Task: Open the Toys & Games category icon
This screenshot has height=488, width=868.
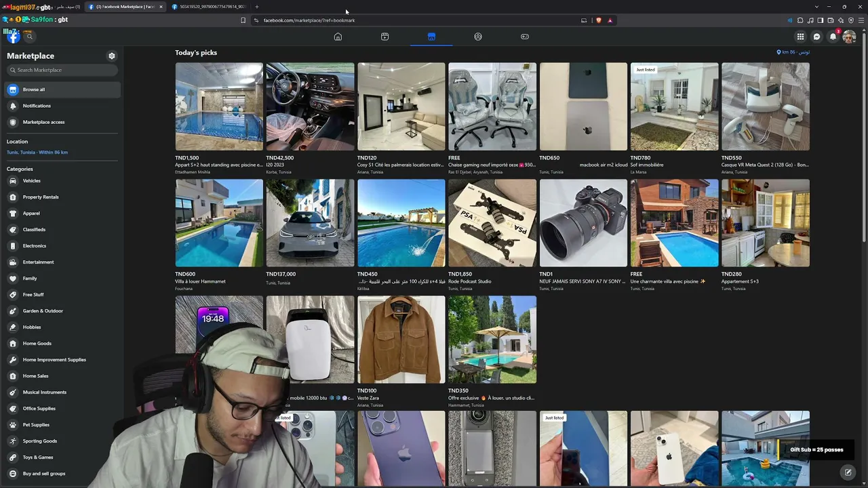Action: (x=12, y=457)
